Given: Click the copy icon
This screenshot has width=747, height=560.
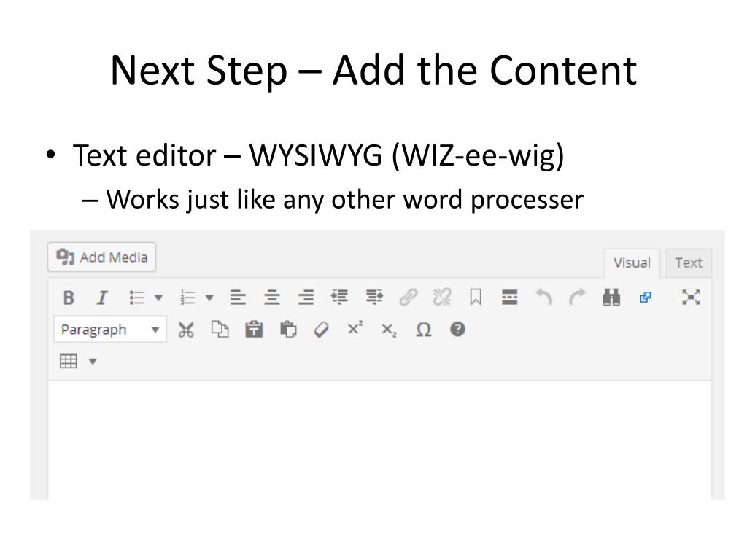Looking at the screenshot, I should [220, 329].
